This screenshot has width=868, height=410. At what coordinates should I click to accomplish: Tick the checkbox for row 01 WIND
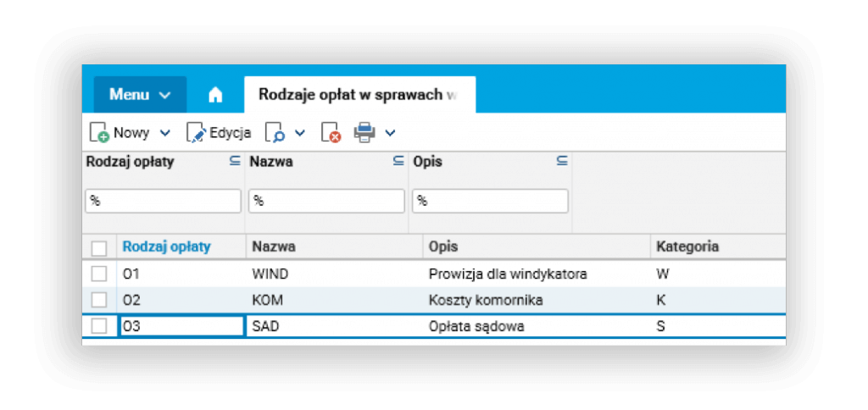coord(99,274)
